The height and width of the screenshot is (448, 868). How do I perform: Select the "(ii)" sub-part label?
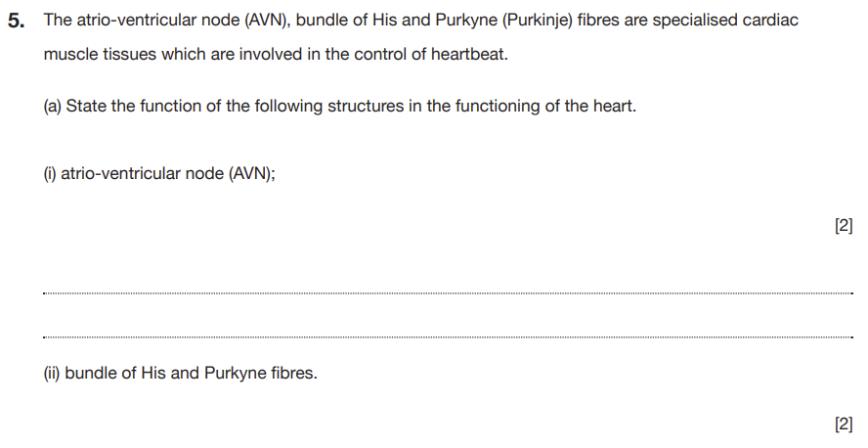(53, 373)
